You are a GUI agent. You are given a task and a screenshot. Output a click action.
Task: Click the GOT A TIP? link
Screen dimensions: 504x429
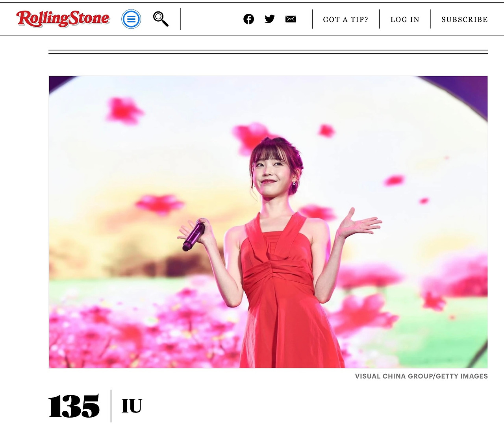pos(346,19)
